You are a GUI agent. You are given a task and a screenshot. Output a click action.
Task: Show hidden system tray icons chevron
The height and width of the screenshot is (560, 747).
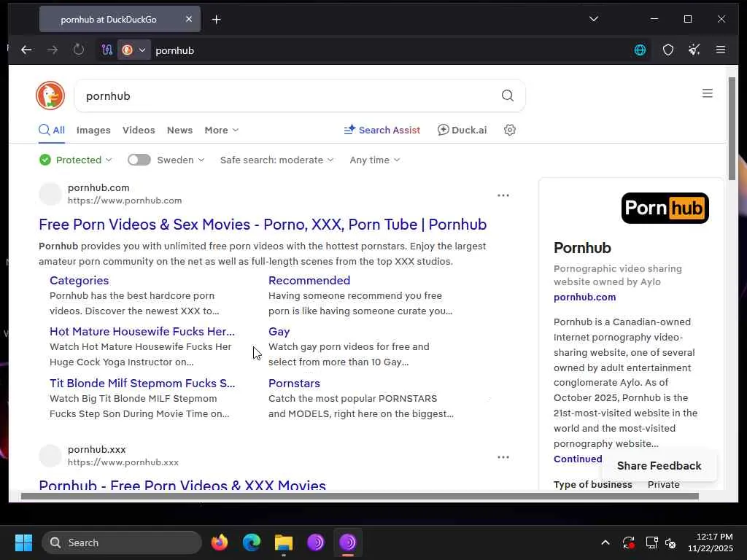605,542
